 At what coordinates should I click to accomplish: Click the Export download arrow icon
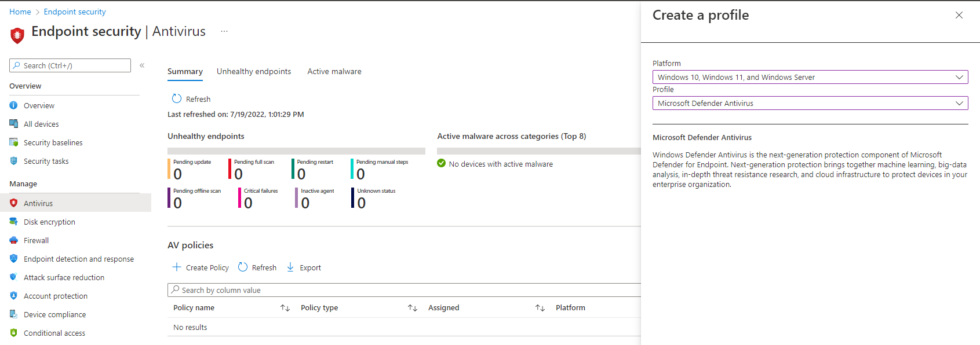point(290,267)
